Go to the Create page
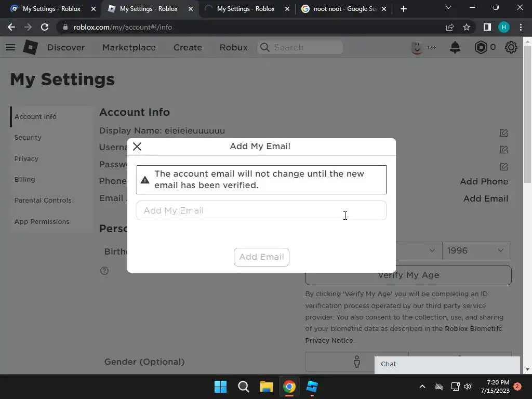Viewport: 532px width, 399px height. [188, 47]
